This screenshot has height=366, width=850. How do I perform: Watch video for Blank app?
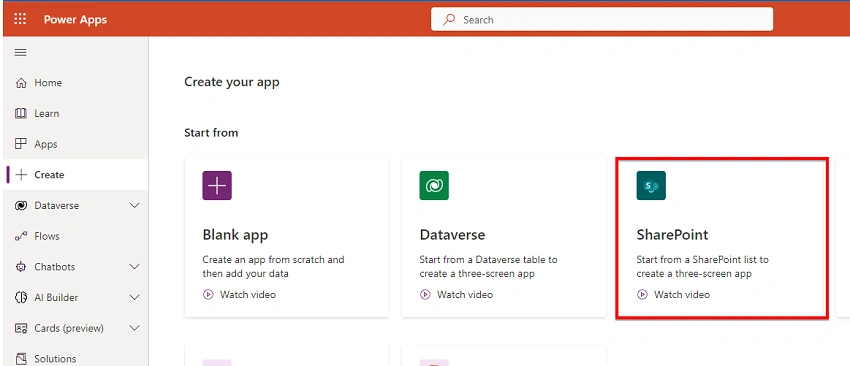point(248,295)
